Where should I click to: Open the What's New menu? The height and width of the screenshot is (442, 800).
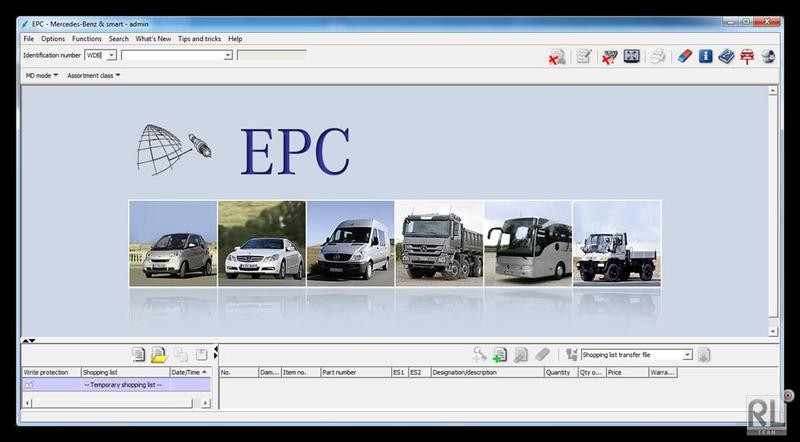pyautogui.click(x=153, y=39)
